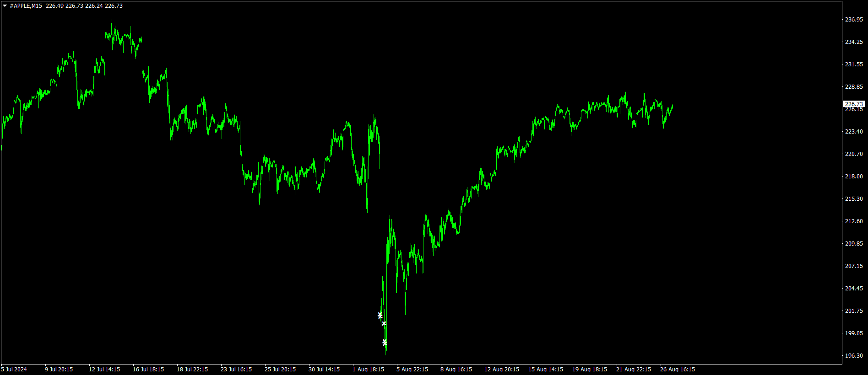Click the lowest white X trade marker
The height and width of the screenshot is (375, 868).
(x=385, y=343)
